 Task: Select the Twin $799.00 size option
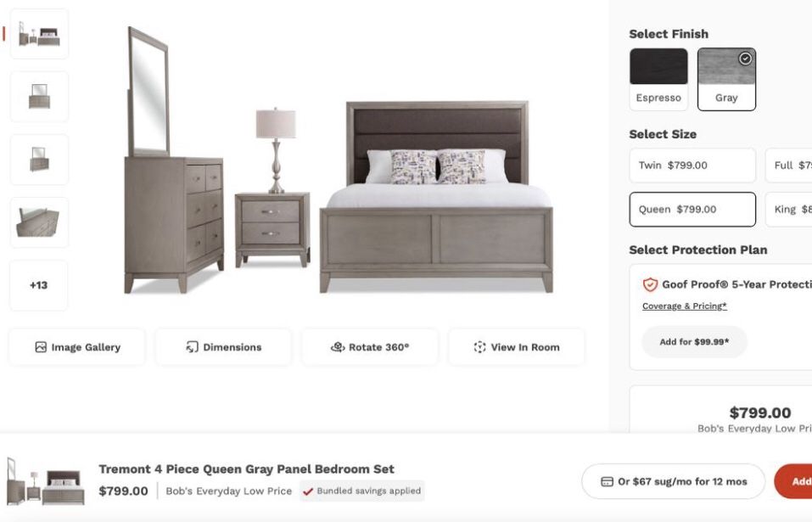click(x=692, y=166)
